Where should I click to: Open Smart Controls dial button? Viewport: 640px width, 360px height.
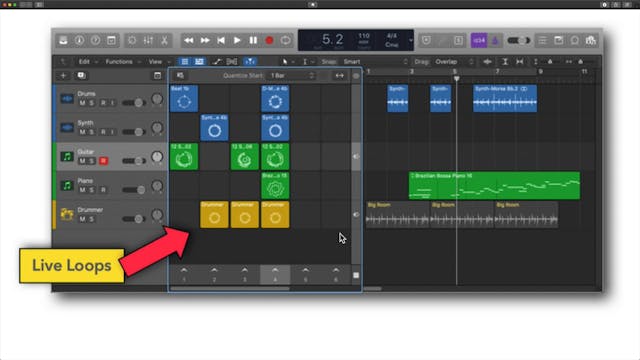(x=132, y=40)
